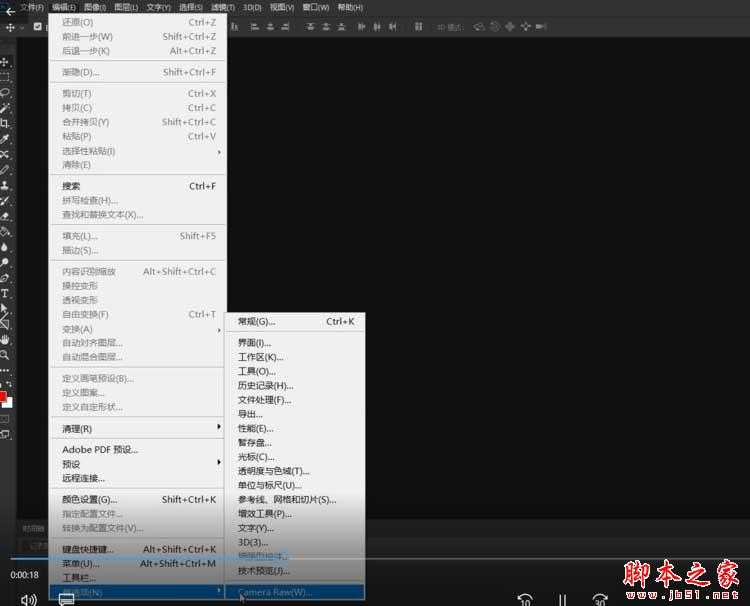
Task: Choose the Horizontal Type tool
Action: pos(5,293)
